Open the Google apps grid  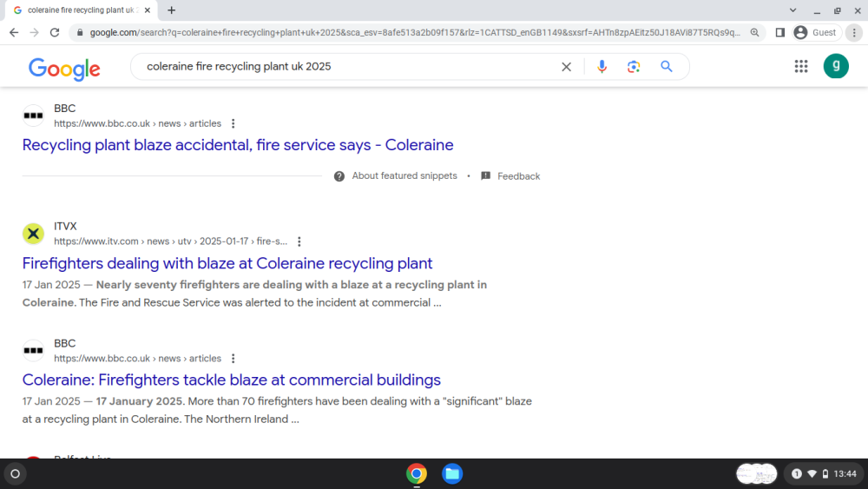click(x=801, y=67)
